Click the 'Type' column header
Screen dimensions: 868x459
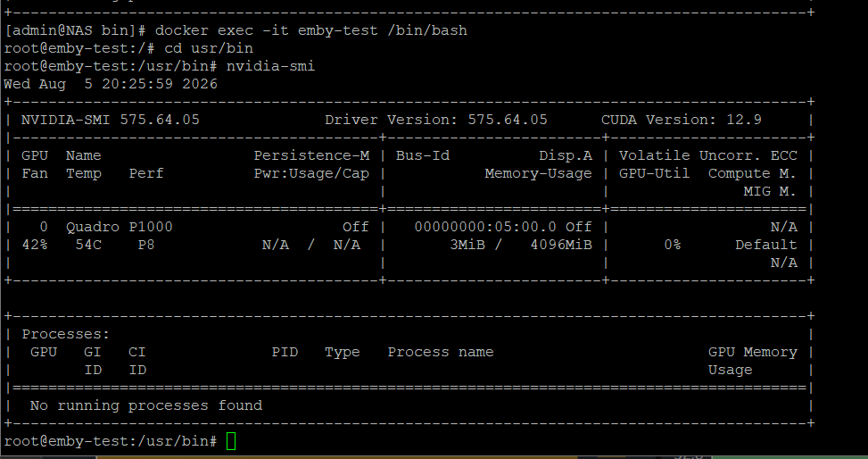[342, 352]
